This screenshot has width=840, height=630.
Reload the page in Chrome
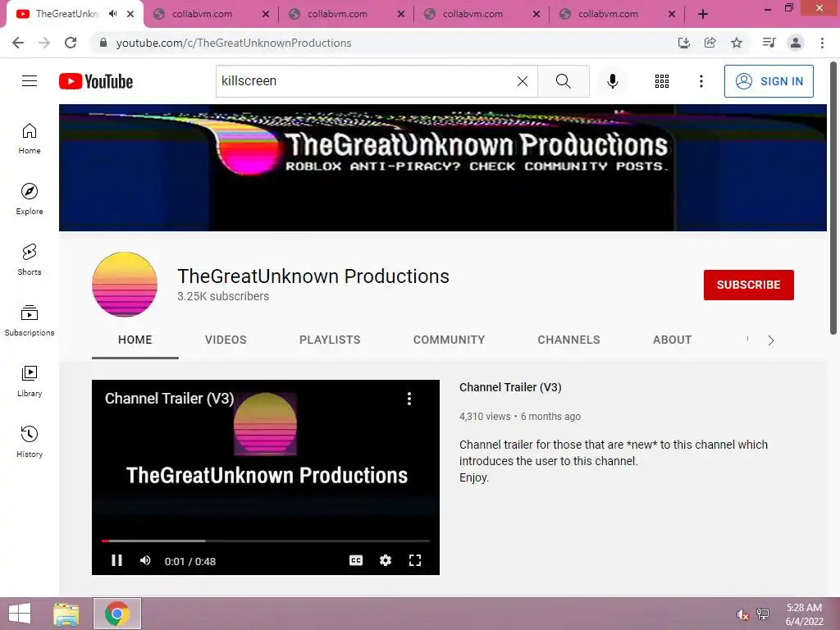[71, 43]
